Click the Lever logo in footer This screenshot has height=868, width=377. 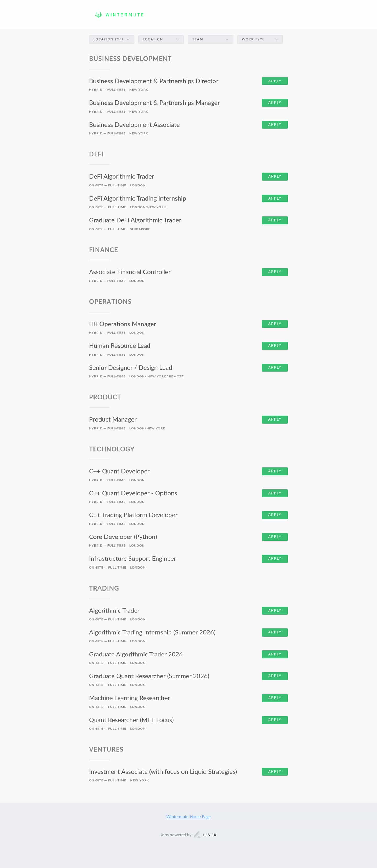[x=205, y=835]
